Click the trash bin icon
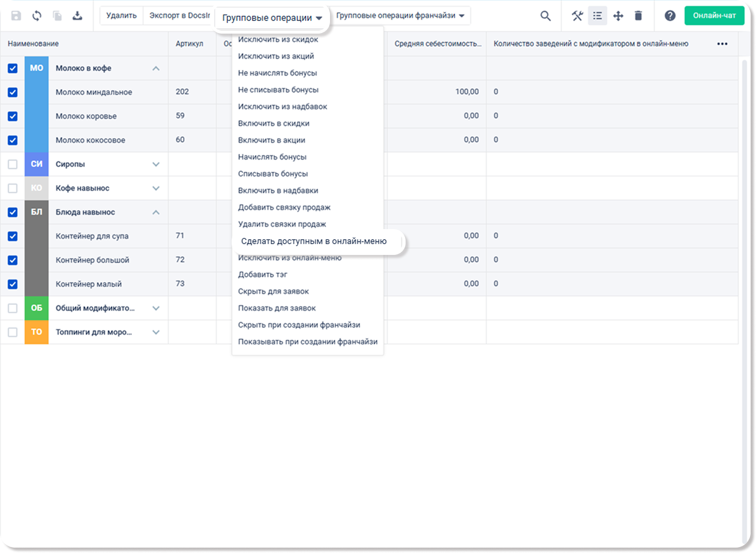Screen dimensions: 756x553 [x=638, y=16]
